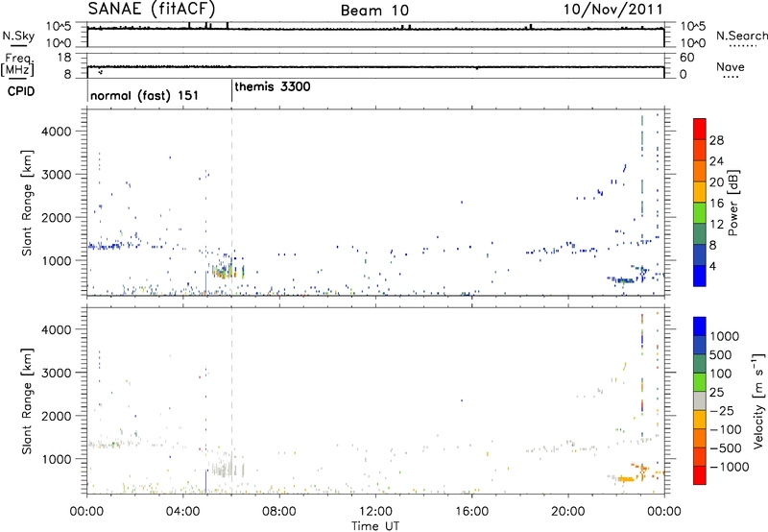Viewport: 768px width, 532px height.
Task: Select the 12:00 time axis label
Action: pos(375,512)
